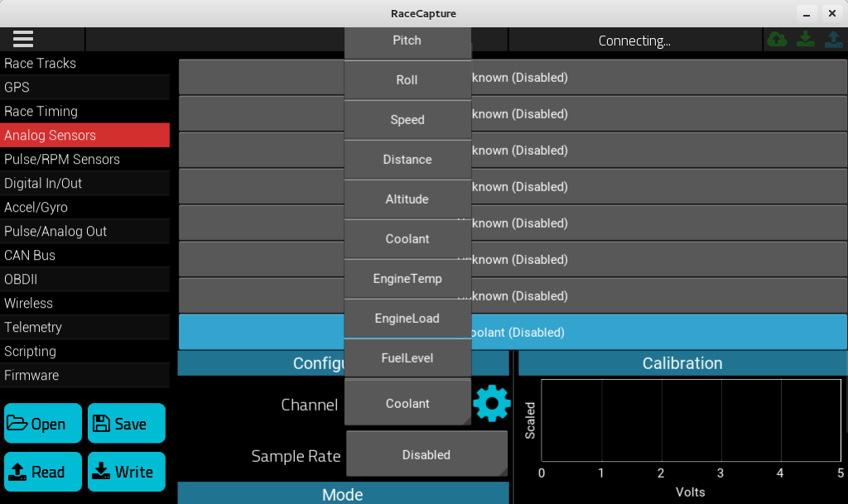Click the Read button
Viewport: 848px width, 504px height.
pos(43,472)
